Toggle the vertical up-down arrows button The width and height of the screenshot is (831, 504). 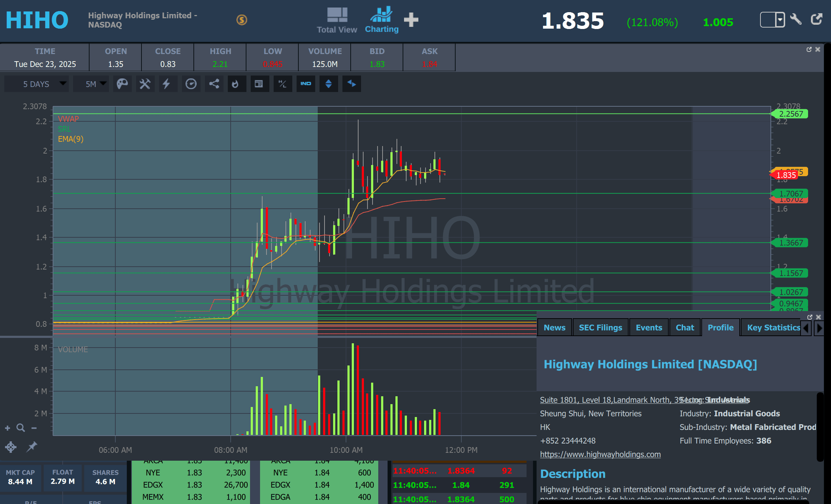click(x=328, y=84)
